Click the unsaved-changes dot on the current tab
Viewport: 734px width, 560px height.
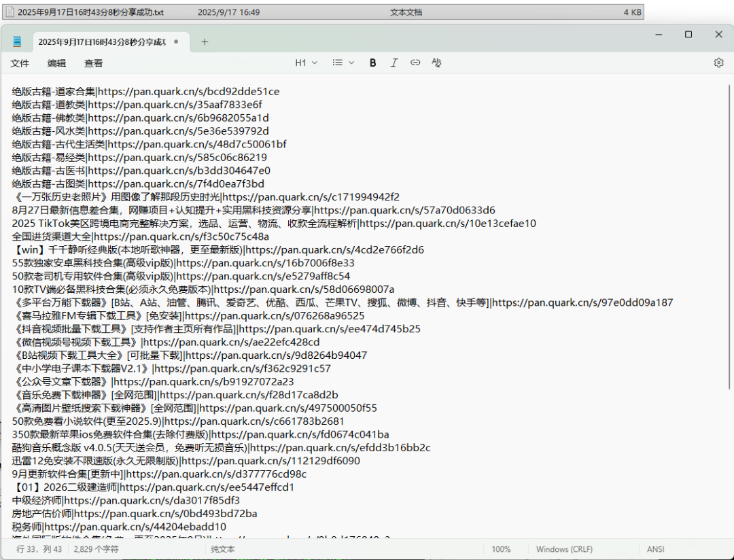click(177, 41)
